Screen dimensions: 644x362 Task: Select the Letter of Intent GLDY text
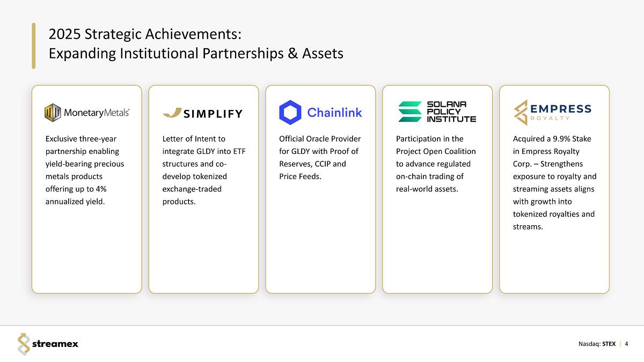point(203,170)
